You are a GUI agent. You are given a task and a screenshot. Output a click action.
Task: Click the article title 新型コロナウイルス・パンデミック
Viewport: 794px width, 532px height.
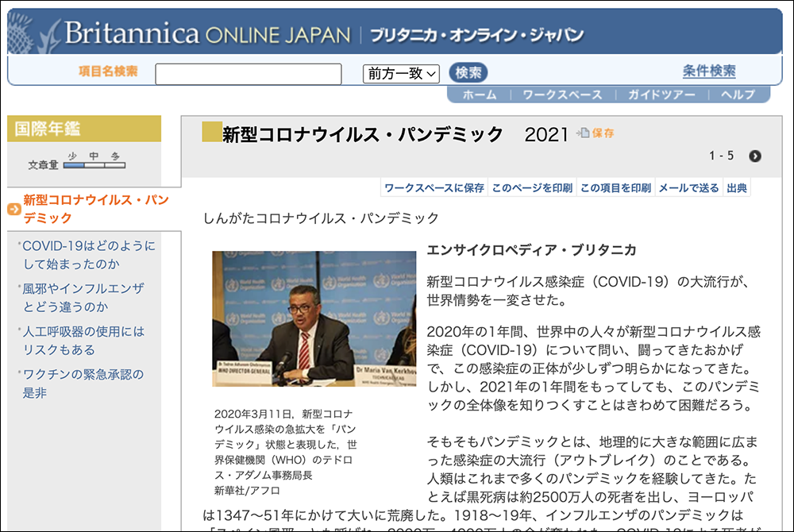[x=363, y=135]
